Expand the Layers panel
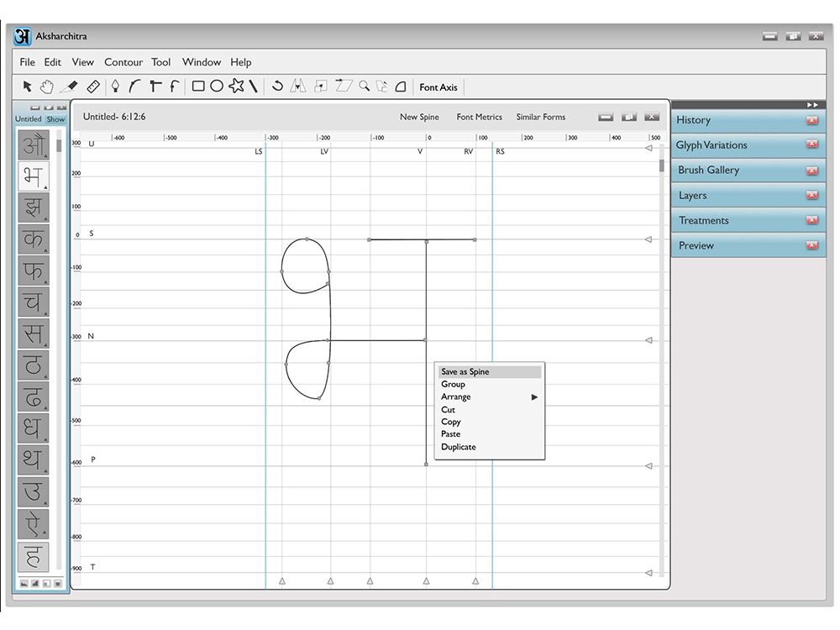 693,196
